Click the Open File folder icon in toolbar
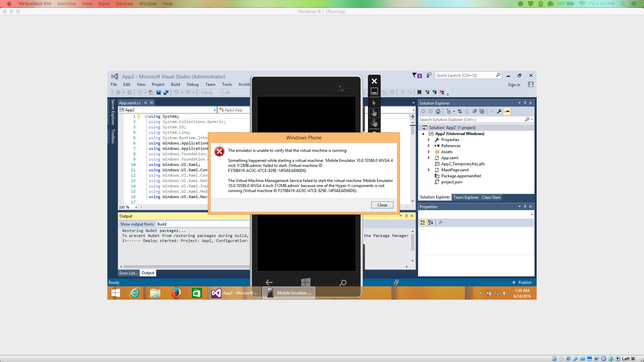Image resolution: width=644 pixels, height=362 pixels. pos(151,93)
